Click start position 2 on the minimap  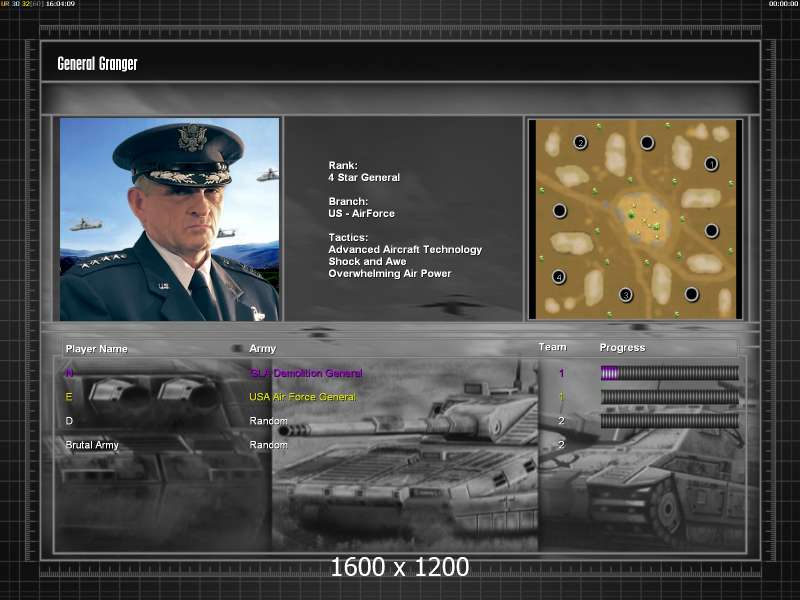coord(580,142)
